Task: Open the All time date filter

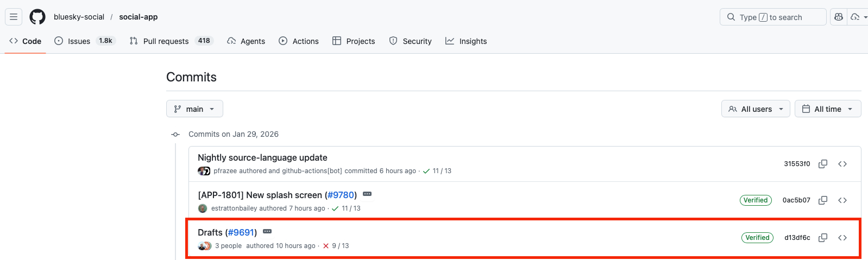Action: (x=827, y=109)
